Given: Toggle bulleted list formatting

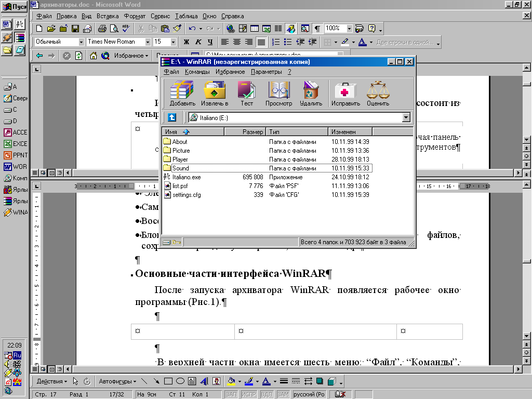Looking at the screenshot, I should pyautogui.click(x=288, y=42).
